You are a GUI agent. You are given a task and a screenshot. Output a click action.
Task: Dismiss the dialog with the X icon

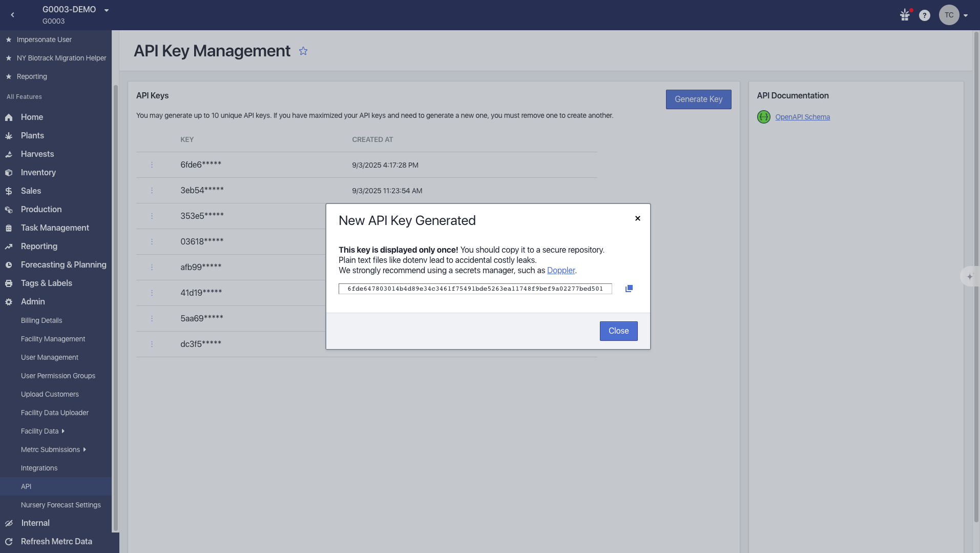638,218
